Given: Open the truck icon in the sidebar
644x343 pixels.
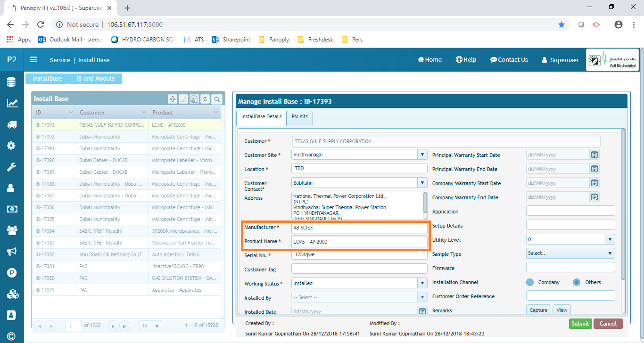Looking at the screenshot, I should pyautogui.click(x=11, y=124).
